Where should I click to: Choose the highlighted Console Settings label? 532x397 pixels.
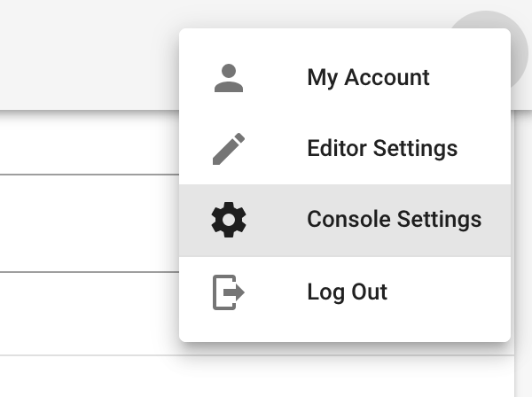[395, 219]
